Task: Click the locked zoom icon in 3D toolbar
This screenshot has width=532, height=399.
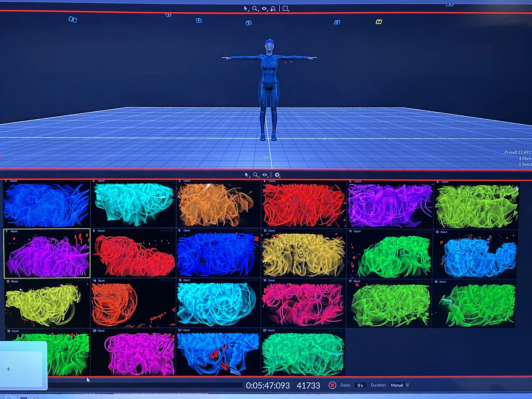Action: pyautogui.click(x=273, y=9)
